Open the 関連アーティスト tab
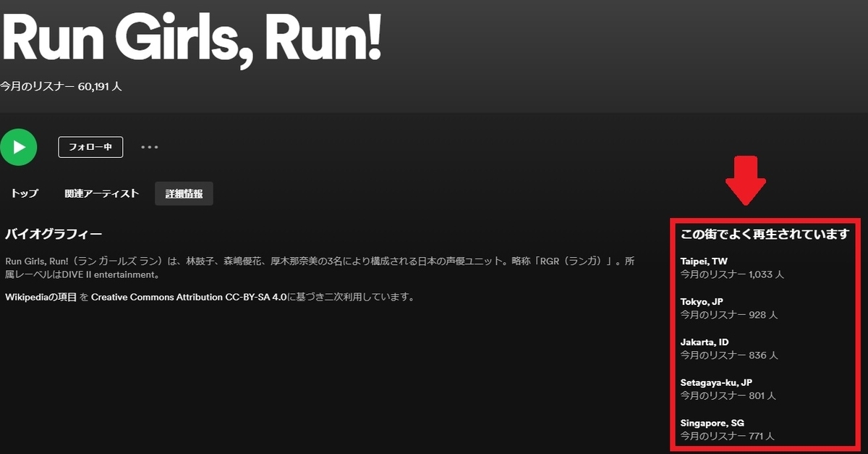Image resolution: width=868 pixels, height=454 pixels. point(100,193)
